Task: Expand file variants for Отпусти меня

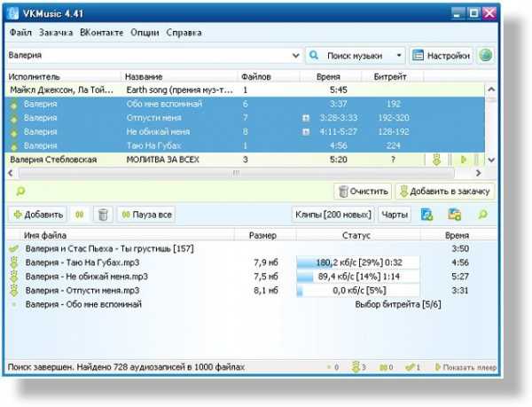Action: point(306,118)
